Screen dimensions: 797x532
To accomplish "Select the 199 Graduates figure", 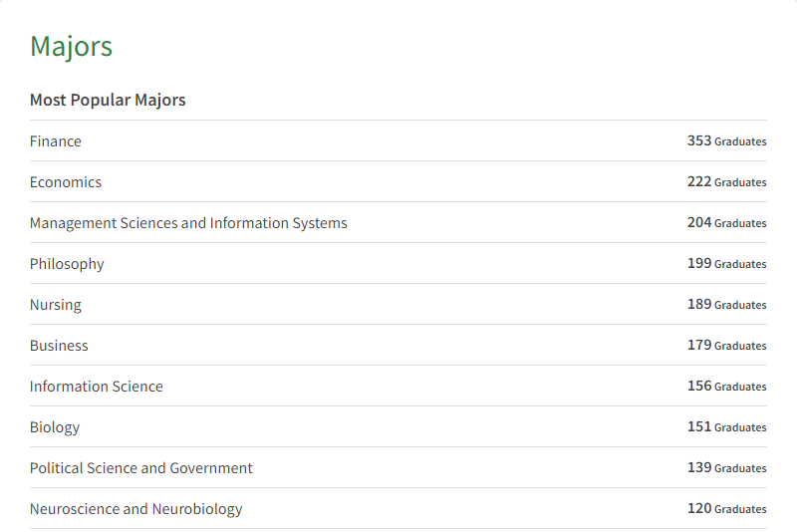I will pyautogui.click(x=726, y=264).
